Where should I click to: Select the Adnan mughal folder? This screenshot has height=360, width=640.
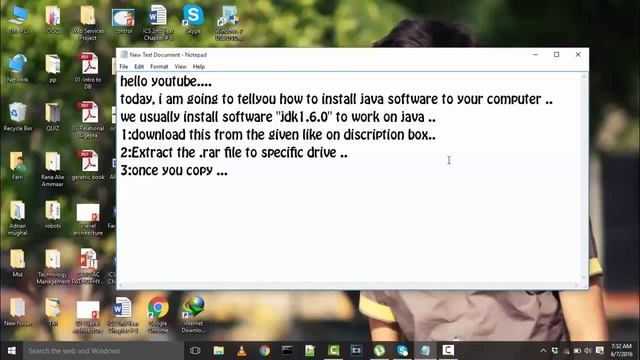tap(18, 218)
